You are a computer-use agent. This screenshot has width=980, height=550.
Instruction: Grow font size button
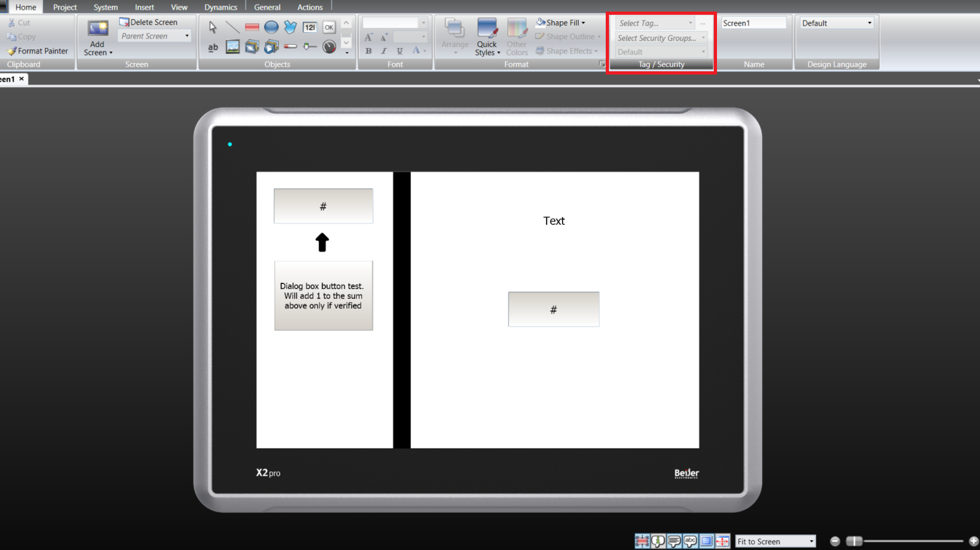pyautogui.click(x=368, y=37)
